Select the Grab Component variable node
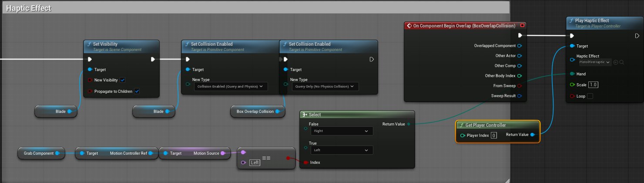 point(41,153)
